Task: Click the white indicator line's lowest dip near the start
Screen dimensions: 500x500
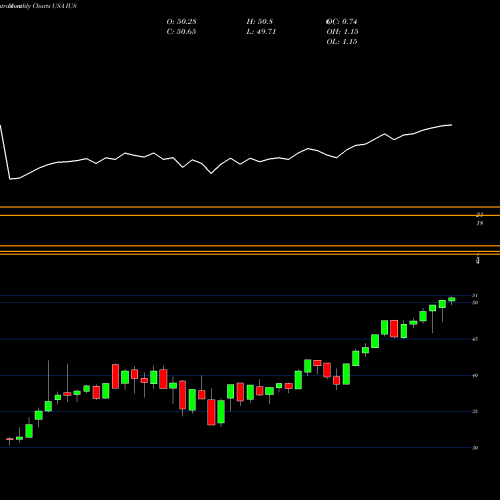Action: pos(11,179)
